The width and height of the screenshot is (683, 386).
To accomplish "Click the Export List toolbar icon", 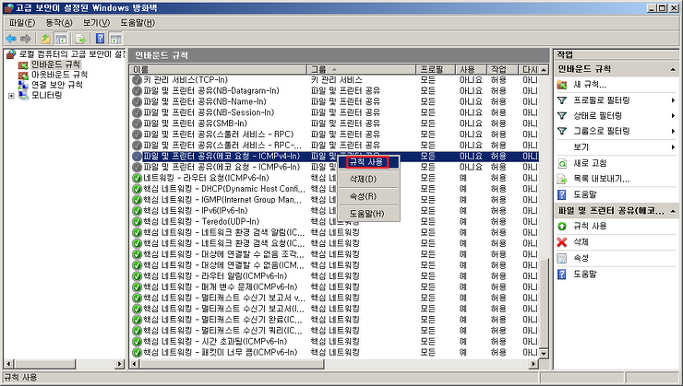I will tap(81, 39).
